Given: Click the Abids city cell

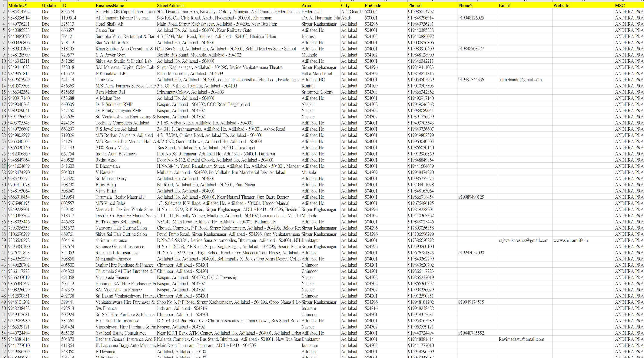Looking at the screenshot, I should click(352, 18).
